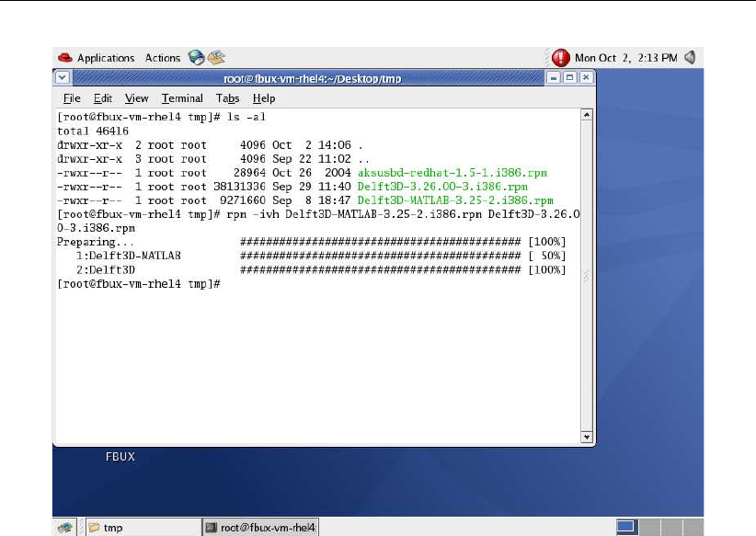Screen dimensions: 756x536
Task: Click the terminal scrollbar up arrow
Action: click(586, 115)
